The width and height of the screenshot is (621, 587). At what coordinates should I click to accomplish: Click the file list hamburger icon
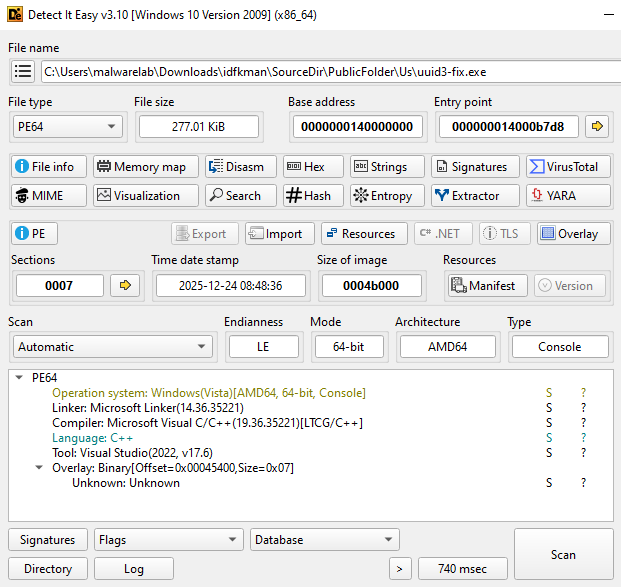(x=23, y=72)
